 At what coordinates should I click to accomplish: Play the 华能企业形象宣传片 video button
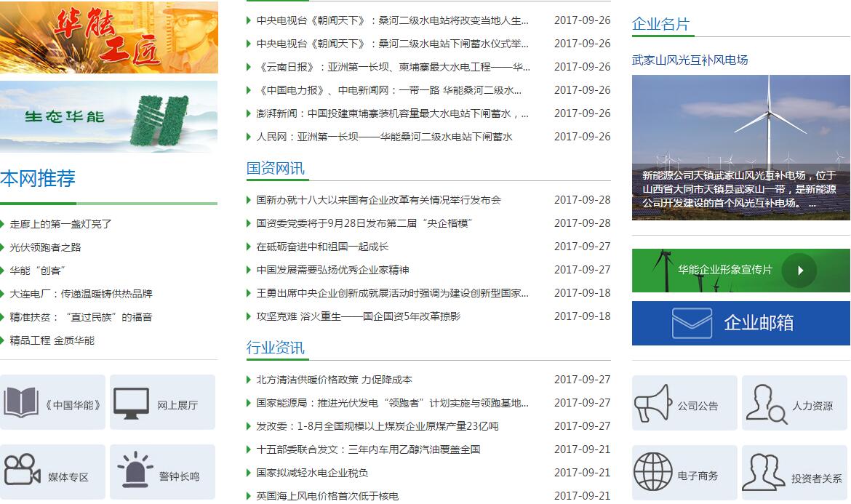point(799,271)
